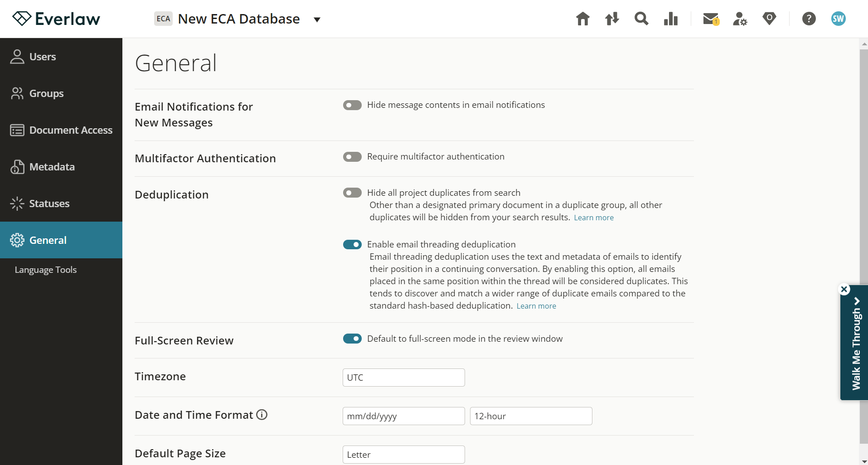Expand the New ECA Database project dropdown arrow

pyautogui.click(x=317, y=19)
